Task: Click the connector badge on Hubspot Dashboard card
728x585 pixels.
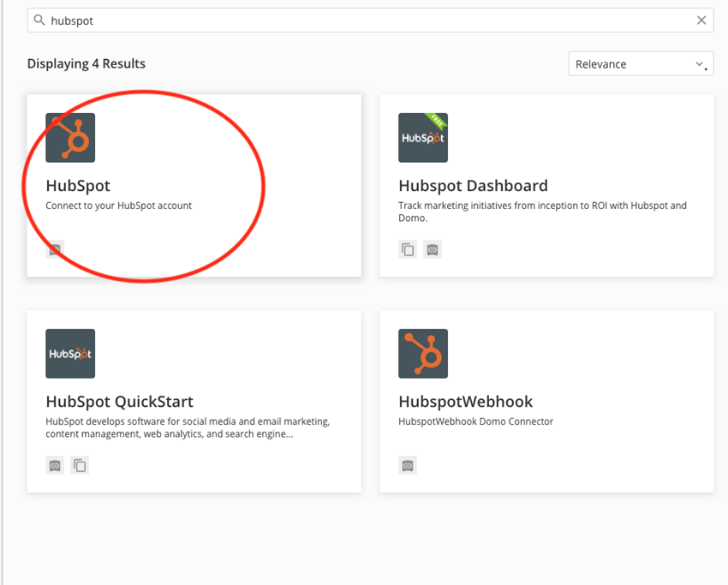Action: click(x=433, y=249)
